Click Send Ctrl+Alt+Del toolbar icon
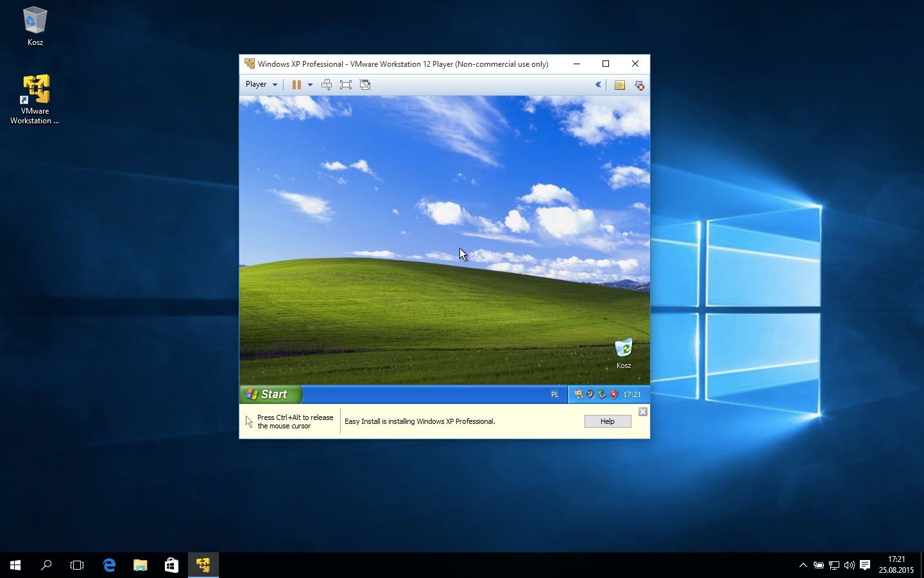 coord(327,85)
